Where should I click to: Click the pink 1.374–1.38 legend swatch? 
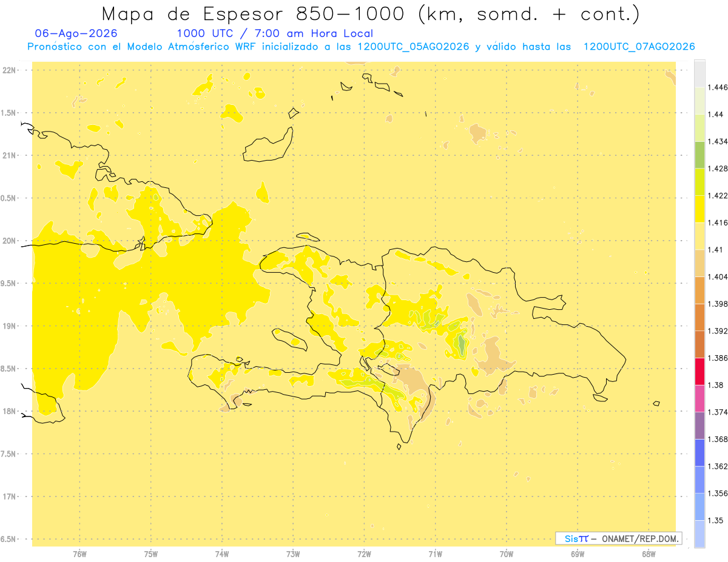[x=699, y=399]
